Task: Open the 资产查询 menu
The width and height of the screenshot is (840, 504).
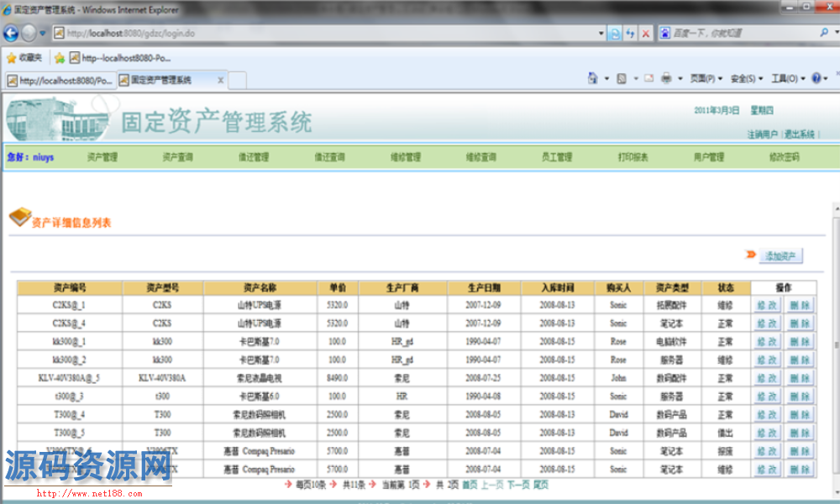Action: click(x=178, y=157)
